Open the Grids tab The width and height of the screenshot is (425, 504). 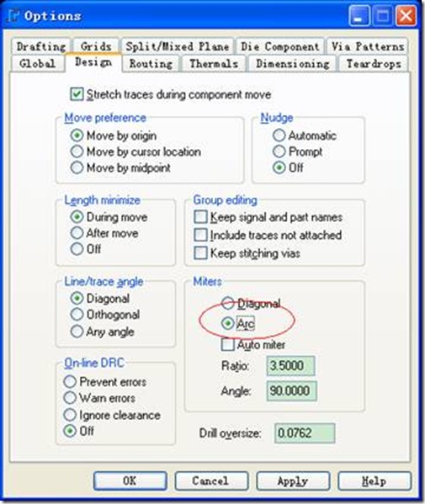[x=96, y=46]
